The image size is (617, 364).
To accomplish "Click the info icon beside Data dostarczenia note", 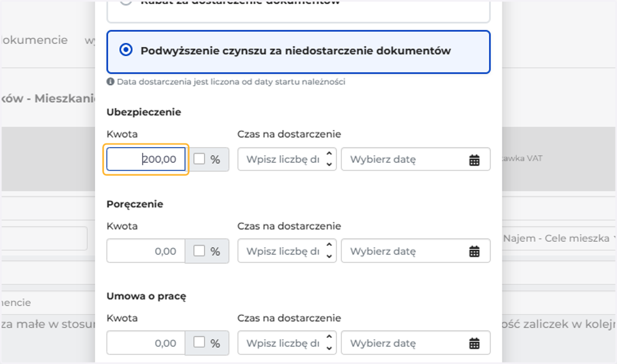I will [110, 82].
